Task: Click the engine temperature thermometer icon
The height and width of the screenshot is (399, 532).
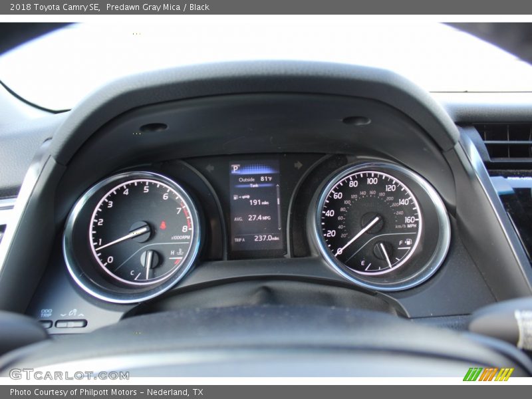Action: [180, 252]
